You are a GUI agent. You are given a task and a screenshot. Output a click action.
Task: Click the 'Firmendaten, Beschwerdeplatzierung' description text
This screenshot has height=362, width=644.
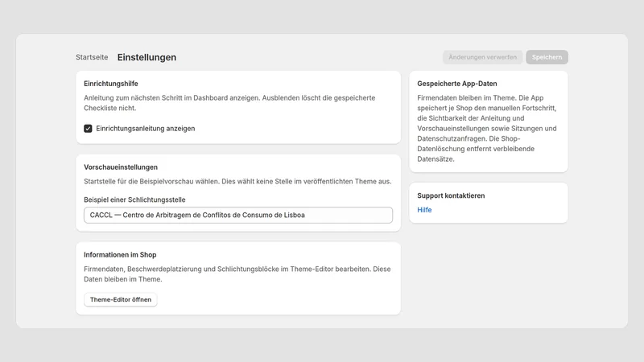pyautogui.click(x=237, y=274)
